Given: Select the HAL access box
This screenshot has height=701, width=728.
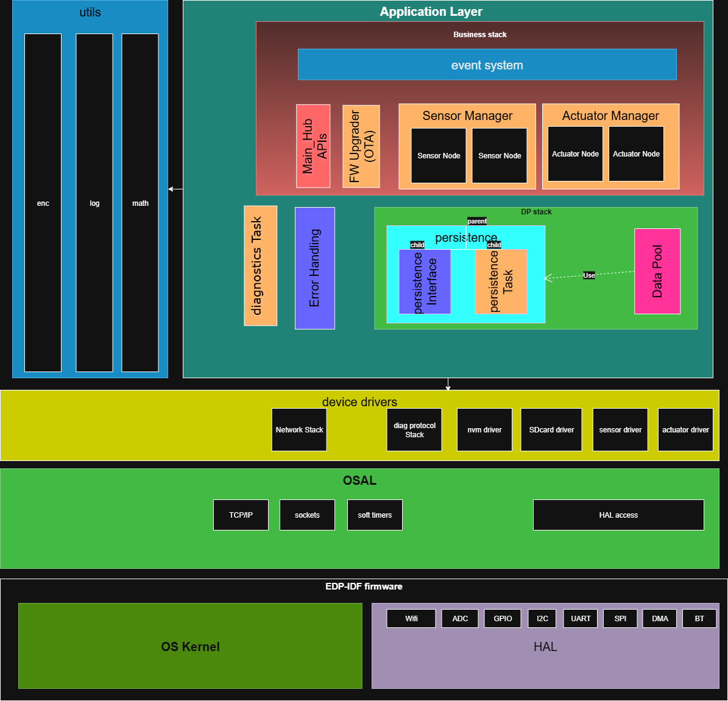Looking at the screenshot, I should point(618,515).
